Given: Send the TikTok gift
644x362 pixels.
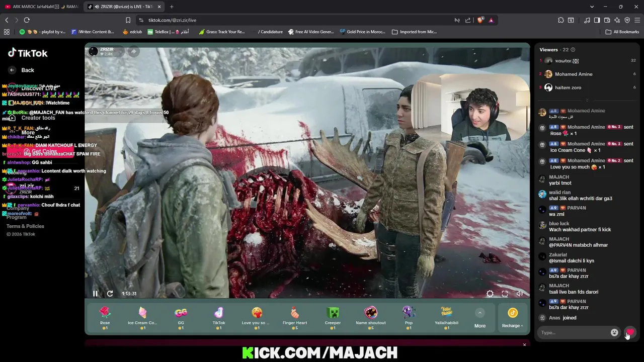Looking at the screenshot, I should [x=219, y=318].
